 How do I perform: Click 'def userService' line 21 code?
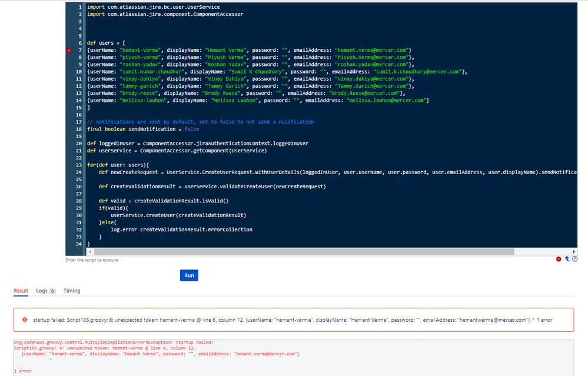(177, 150)
